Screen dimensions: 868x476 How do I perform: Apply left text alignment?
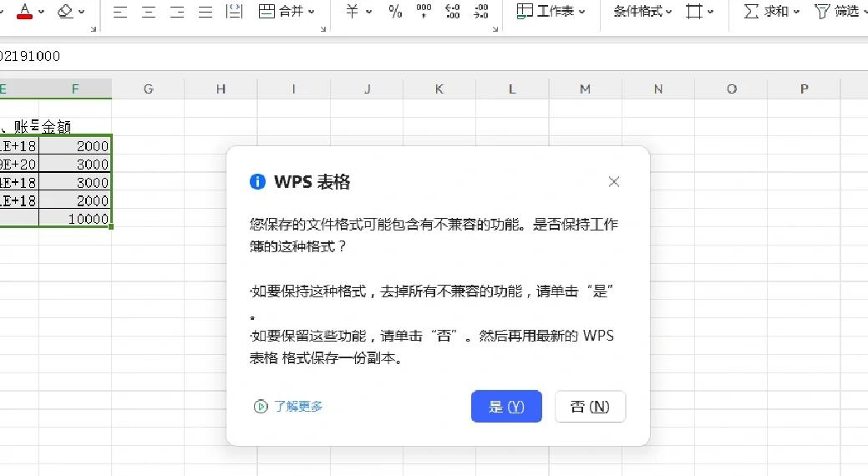click(x=120, y=11)
